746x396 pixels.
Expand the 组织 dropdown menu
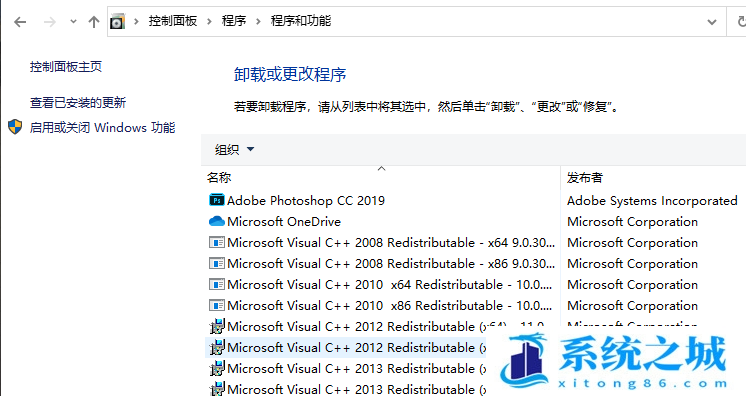click(x=235, y=149)
